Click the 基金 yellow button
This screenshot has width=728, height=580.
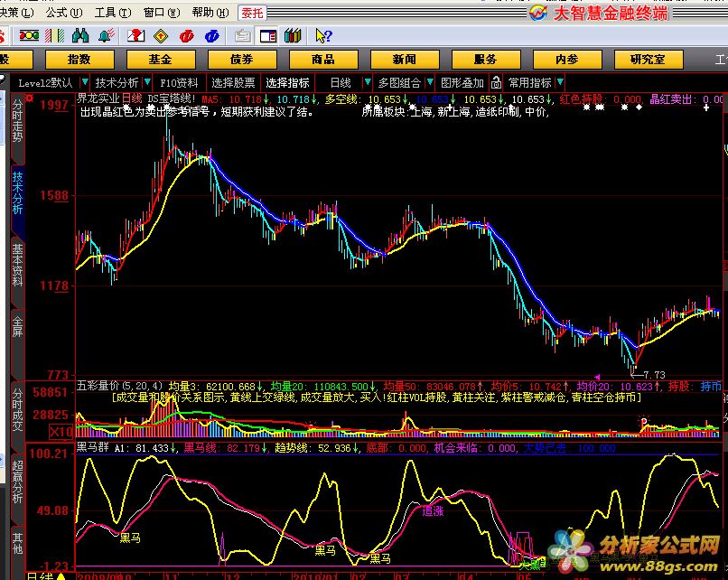(x=161, y=60)
